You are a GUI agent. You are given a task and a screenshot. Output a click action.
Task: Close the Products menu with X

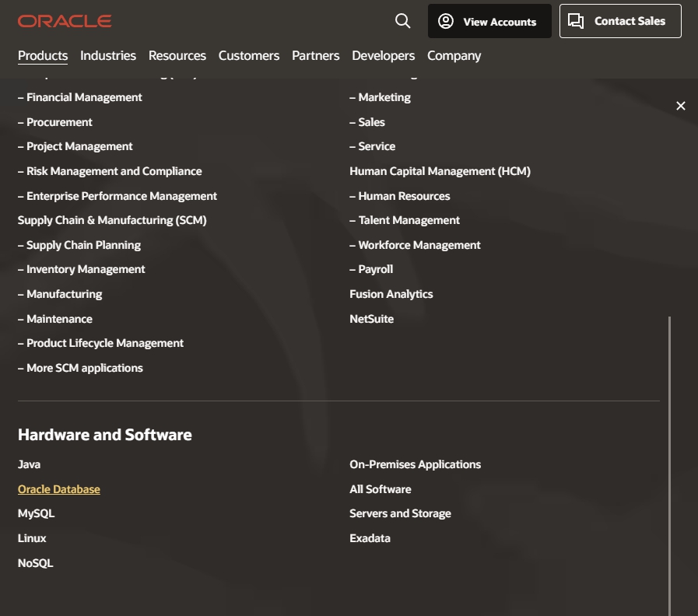[x=681, y=106]
